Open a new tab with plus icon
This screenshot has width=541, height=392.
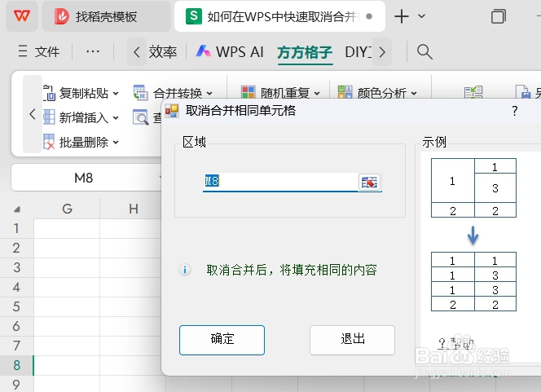(x=401, y=16)
